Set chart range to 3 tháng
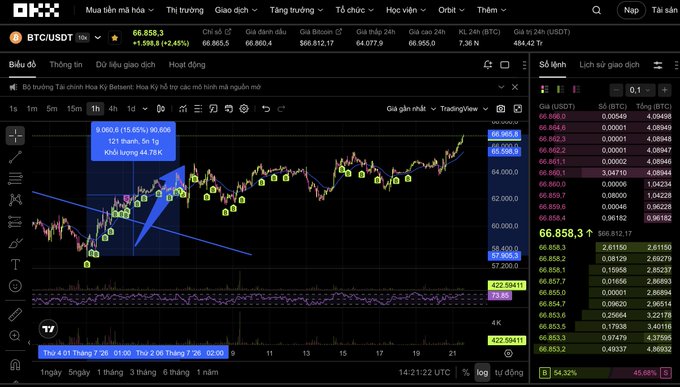Screen dimensions: 680x387 click(143, 372)
